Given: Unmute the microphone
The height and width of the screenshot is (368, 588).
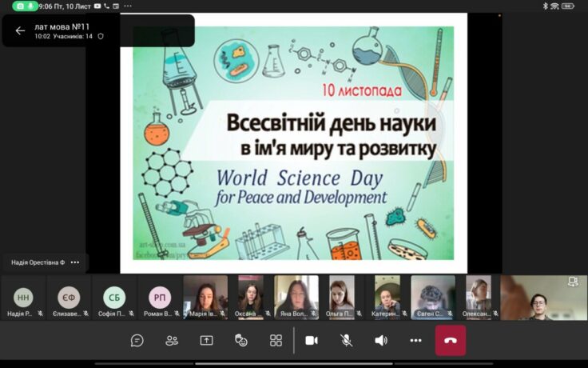Looking at the screenshot, I should point(347,340).
